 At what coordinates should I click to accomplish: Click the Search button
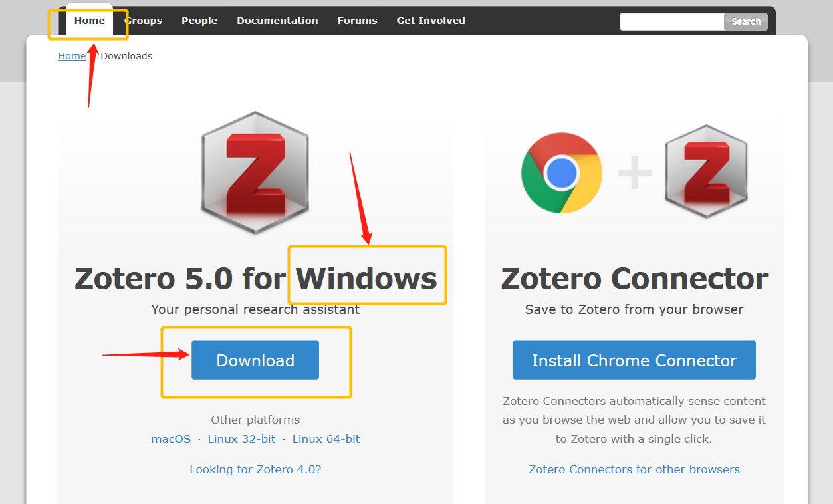(746, 21)
